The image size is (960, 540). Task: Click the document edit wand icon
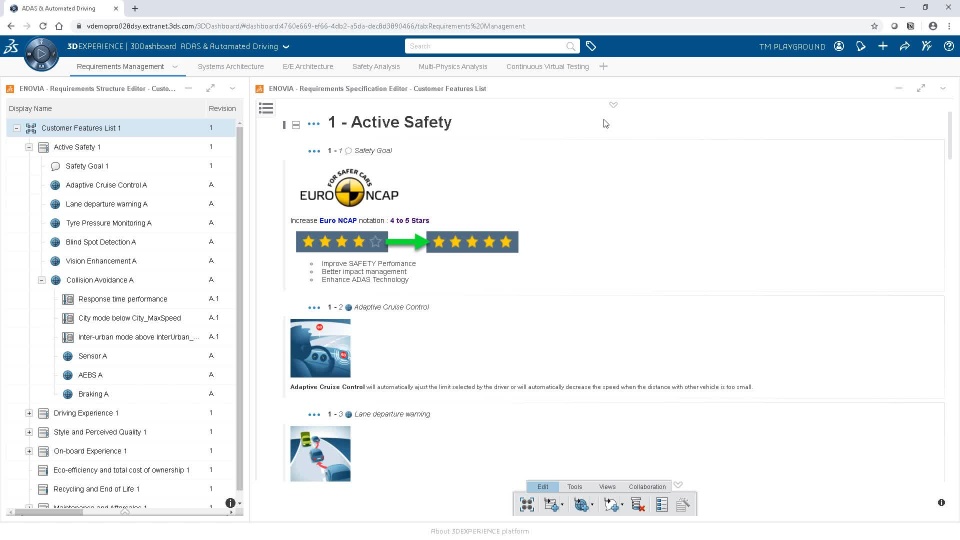click(683, 504)
